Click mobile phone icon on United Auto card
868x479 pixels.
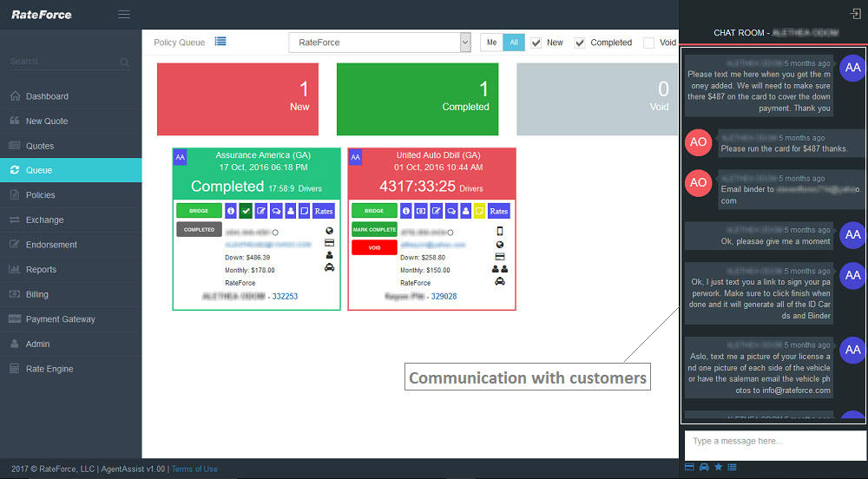500,231
